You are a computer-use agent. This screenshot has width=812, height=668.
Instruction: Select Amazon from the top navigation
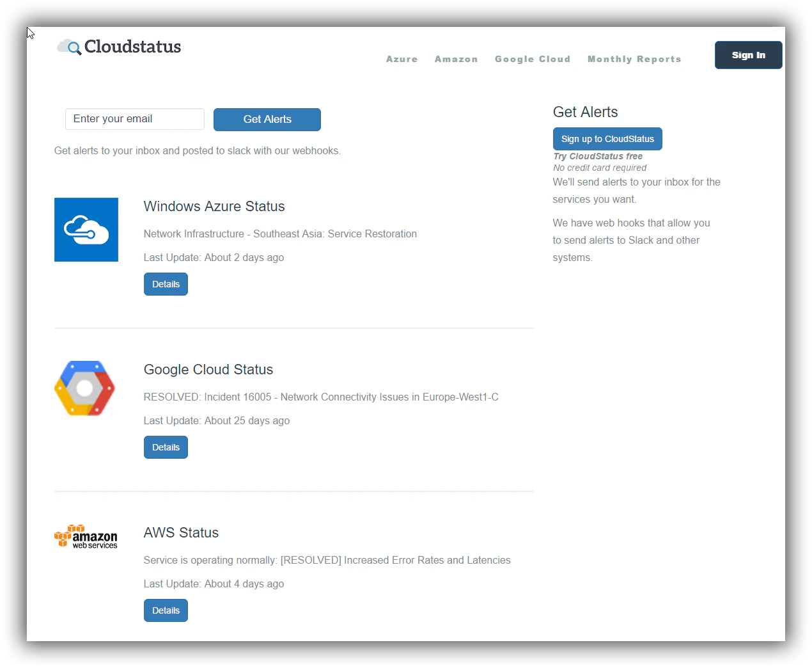[456, 59]
